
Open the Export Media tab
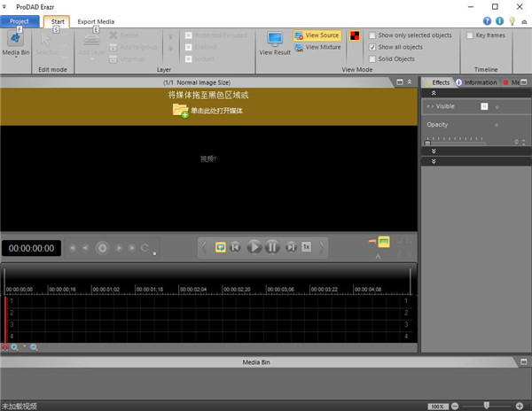point(95,20)
